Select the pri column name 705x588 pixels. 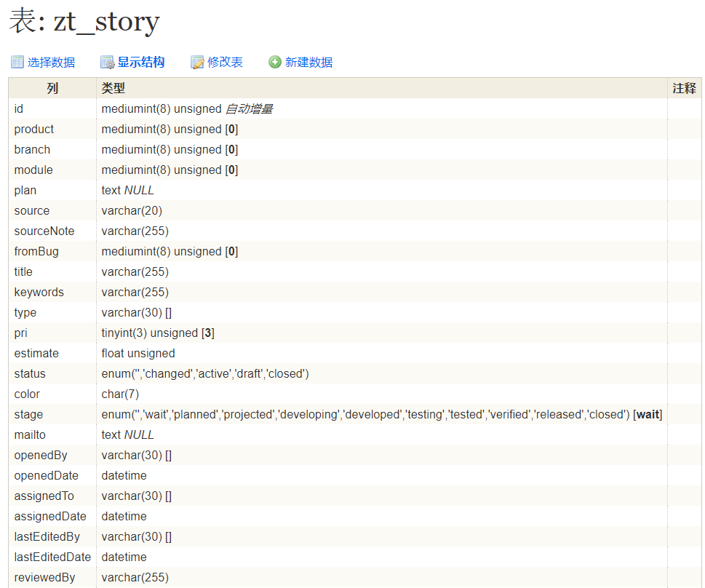coord(20,333)
